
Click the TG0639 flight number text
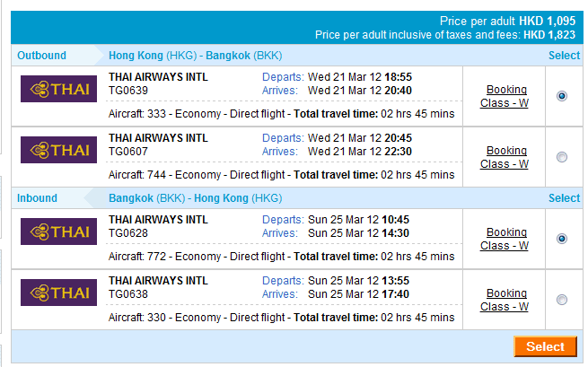point(128,90)
